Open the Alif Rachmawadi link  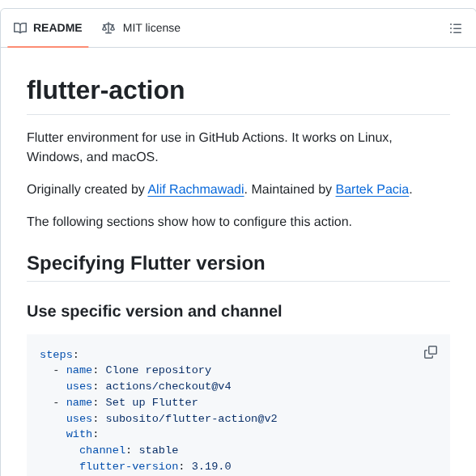coord(196,189)
